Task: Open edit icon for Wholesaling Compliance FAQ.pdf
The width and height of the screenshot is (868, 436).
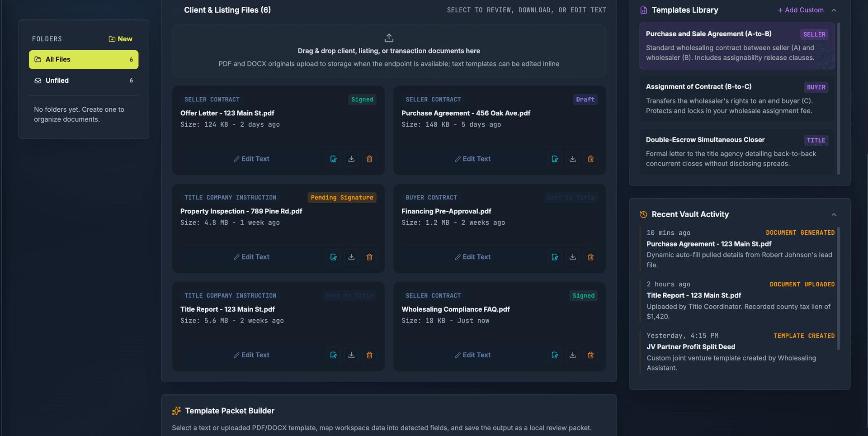Action: [x=555, y=355]
